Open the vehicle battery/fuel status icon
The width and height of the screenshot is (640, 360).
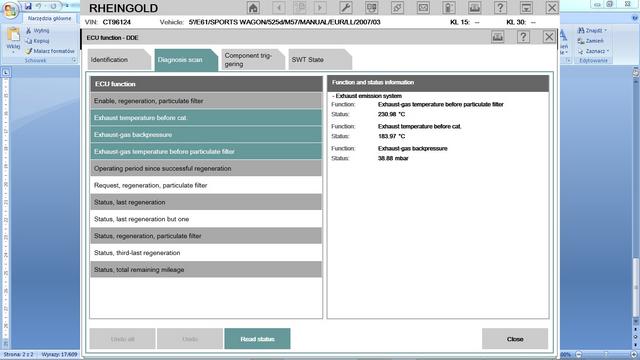(449, 8)
